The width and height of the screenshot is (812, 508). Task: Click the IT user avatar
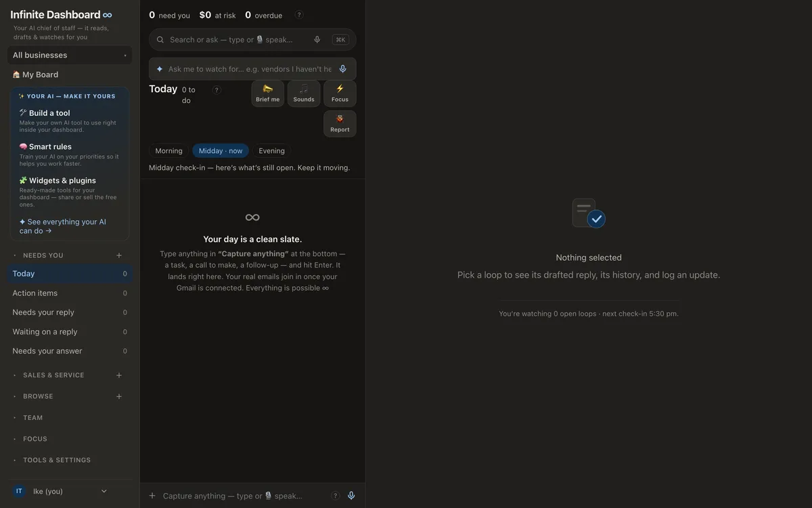[x=19, y=491]
